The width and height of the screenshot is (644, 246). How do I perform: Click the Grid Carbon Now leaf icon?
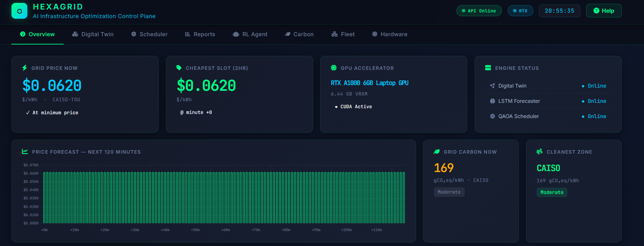(x=437, y=152)
